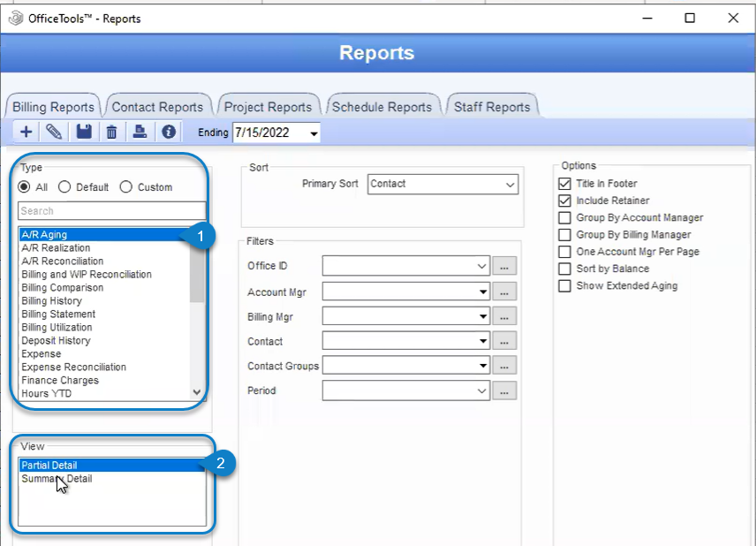Click ellipsis button next to Account Mgr
Screen dimensions: 756x546
click(x=504, y=292)
